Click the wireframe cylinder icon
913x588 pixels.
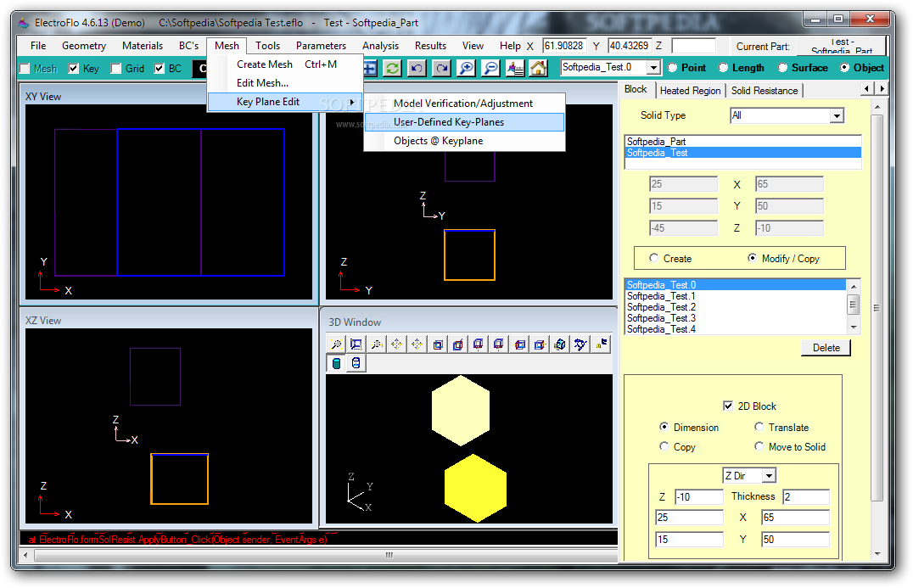(x=356, y=363)
